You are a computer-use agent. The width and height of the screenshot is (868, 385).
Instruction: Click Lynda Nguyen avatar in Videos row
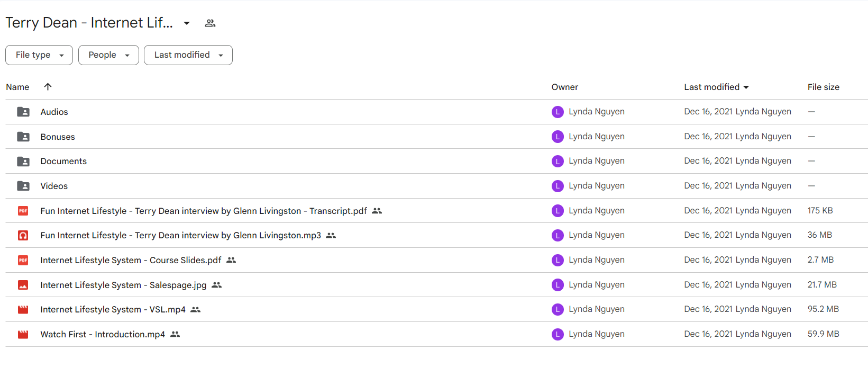pyautogui.click(x=558, y=186)
